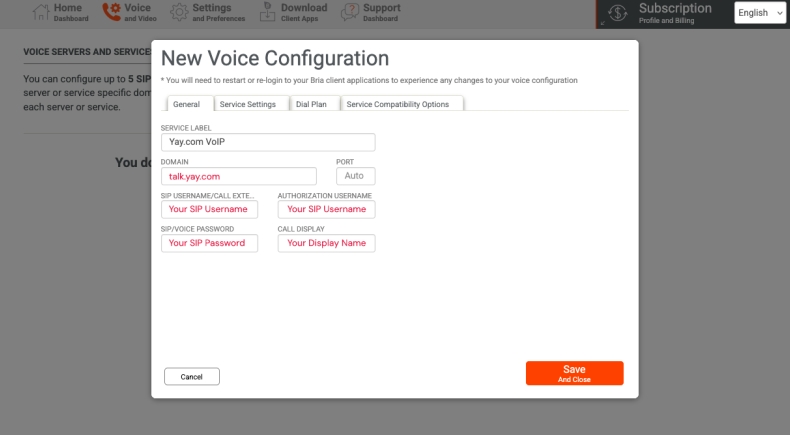This screenshot has width=790, height=435.
Task: Click the Port field showing Auto
Action: point(355,176)
